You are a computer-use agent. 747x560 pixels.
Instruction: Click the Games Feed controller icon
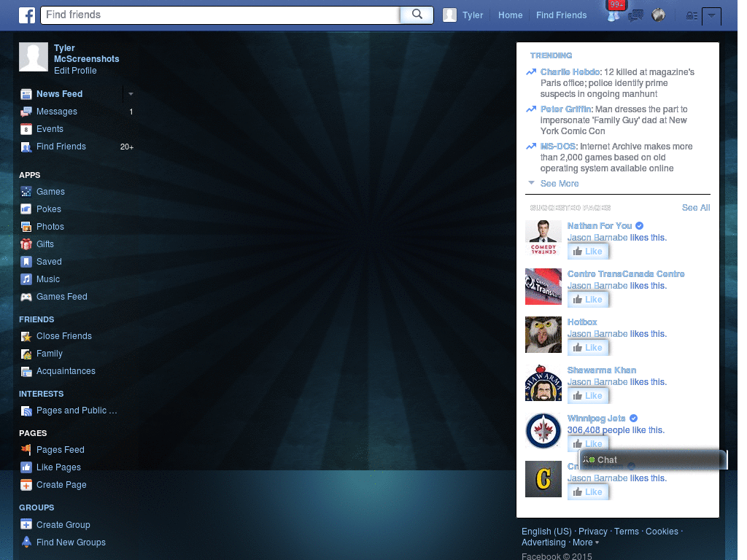point(26,297)
